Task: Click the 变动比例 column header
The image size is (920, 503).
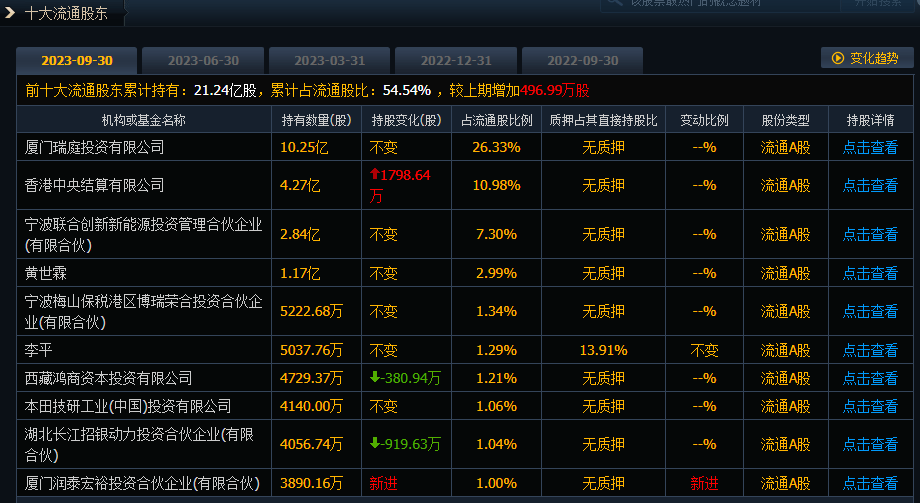Action: pyautogui.click(x=704, y=120)
